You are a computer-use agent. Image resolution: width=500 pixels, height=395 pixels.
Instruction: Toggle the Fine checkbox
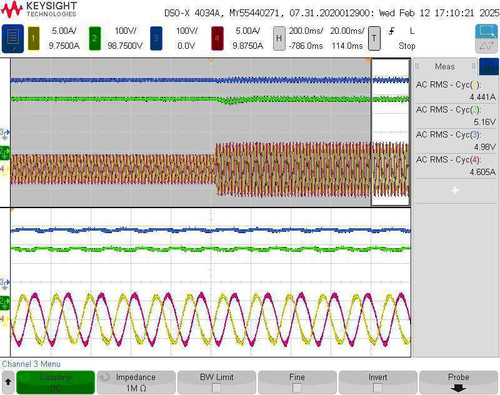click(297, 387)
